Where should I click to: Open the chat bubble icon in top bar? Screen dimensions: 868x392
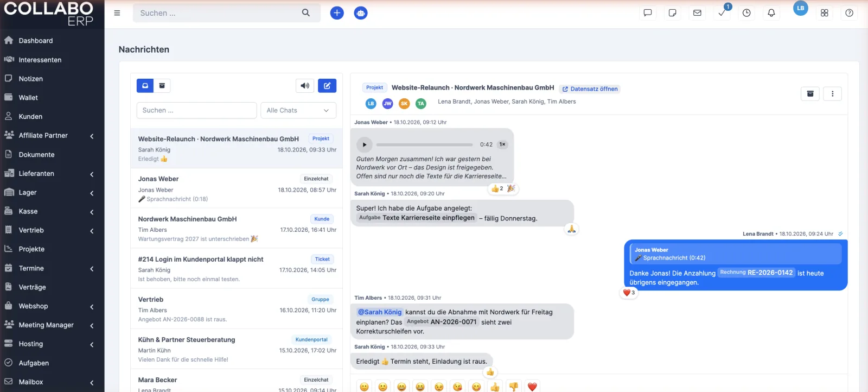(648, 13)
